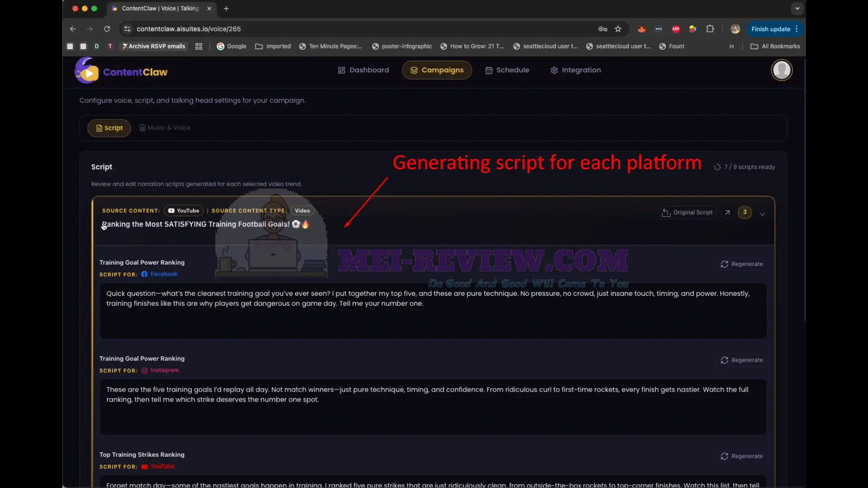Click the ContentClaw logo icon
Viewport: 868px width, 488px height.
click(86, 71)
